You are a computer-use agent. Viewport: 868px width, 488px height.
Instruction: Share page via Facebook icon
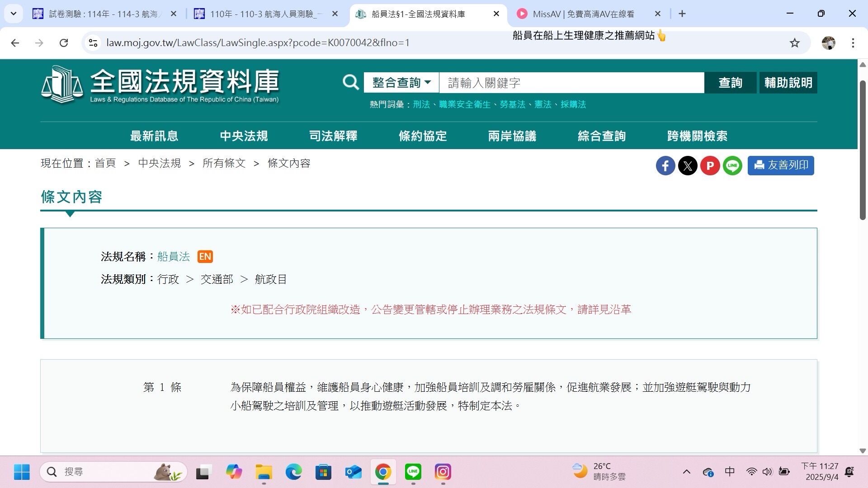point(665,166)
